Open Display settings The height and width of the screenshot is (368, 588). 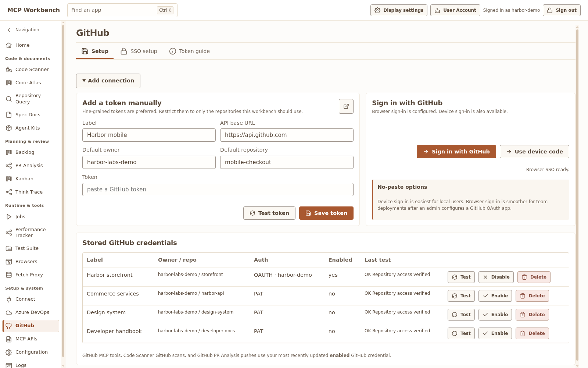(x=399, y=10)
